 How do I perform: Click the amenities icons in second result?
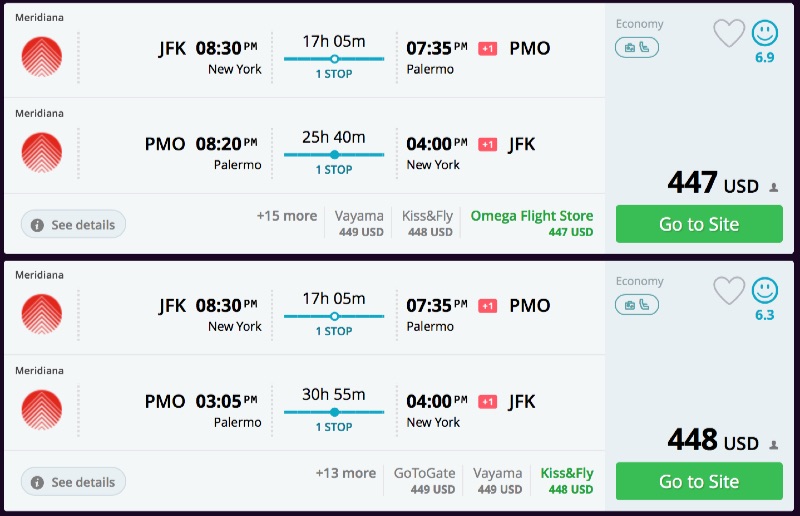click(637, 304)
